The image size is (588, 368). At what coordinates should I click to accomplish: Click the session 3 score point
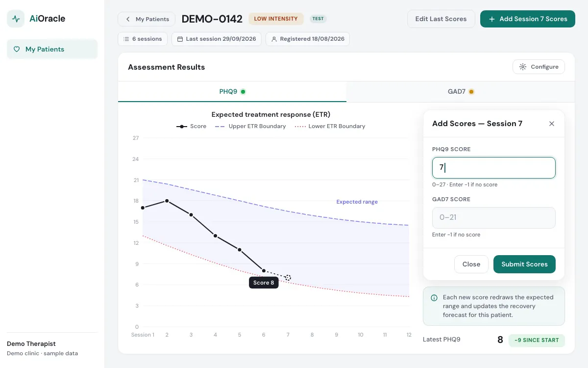(x=191, y=215)
